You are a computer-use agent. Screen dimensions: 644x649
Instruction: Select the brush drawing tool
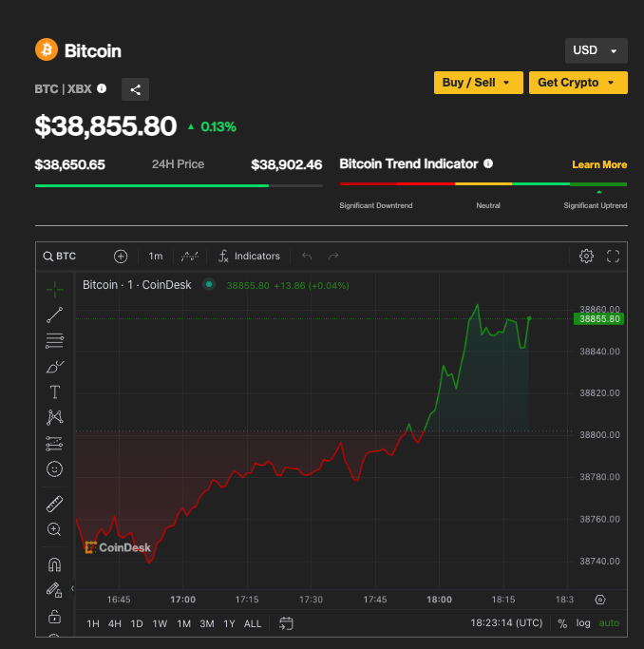pyautogui.click(x=54, y=366)
